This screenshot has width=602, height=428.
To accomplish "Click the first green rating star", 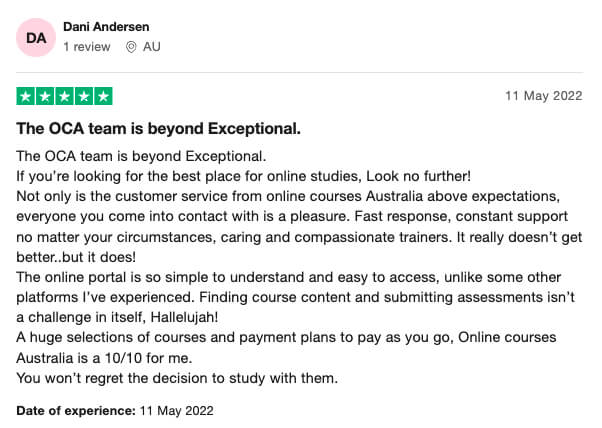I will [26, 97].
